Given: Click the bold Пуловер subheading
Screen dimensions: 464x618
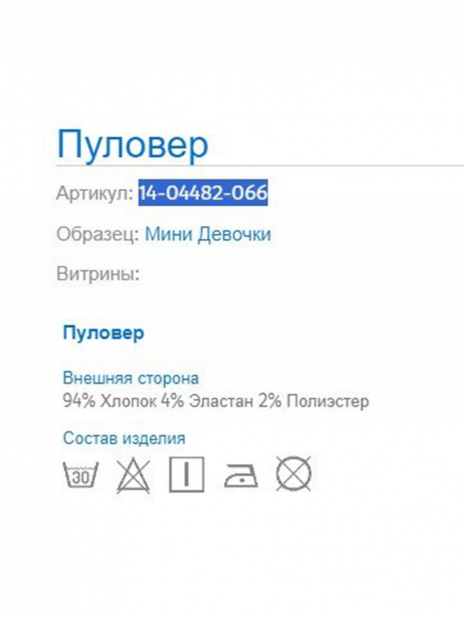Looking at the screenshot, I should point(104,333).
